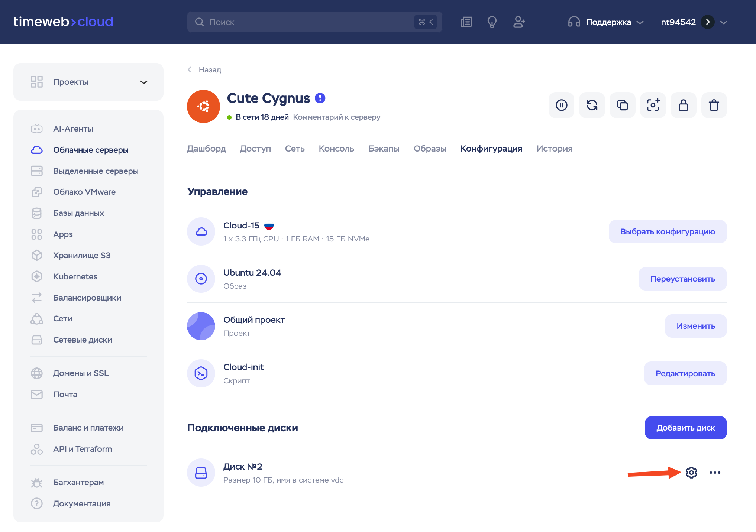Image resolution: width=756 pixels, height=532 pixels.
Task: Open Disk №2 three-dot menu
Action: 715,473
